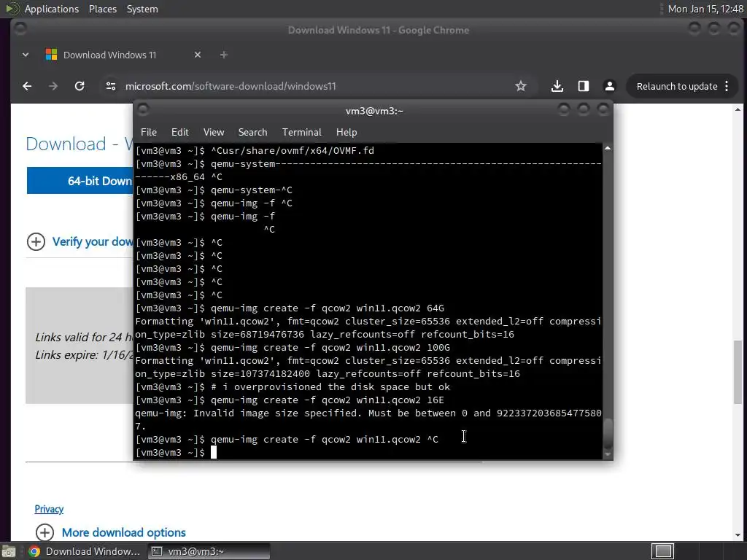
Task: Click the 'Cusr/share/ovmf/x64/OVMF.fd' line
Action: (x=293, y=150)
